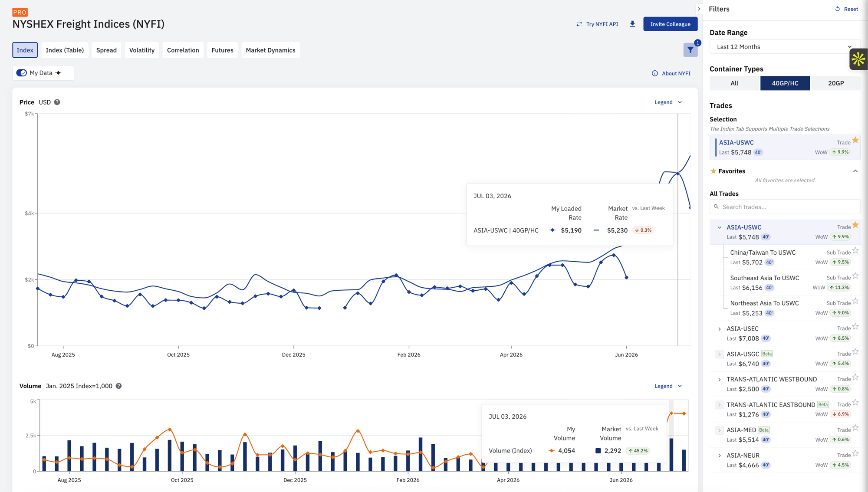Click the Jun 2026 price data point
The image size is (868, 492).
tap(626, 278)
